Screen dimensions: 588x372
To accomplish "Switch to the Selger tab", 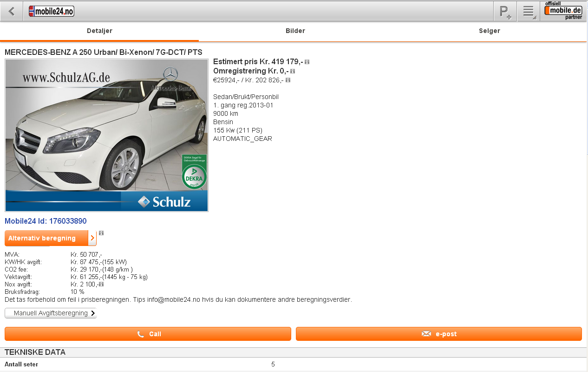I will tap(490, 31).
